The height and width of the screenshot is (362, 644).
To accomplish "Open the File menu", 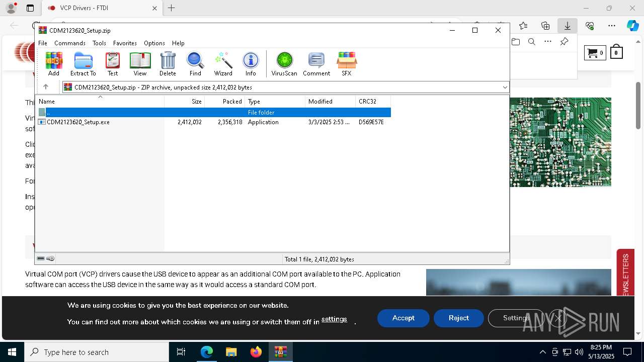I will coord(43,43).
